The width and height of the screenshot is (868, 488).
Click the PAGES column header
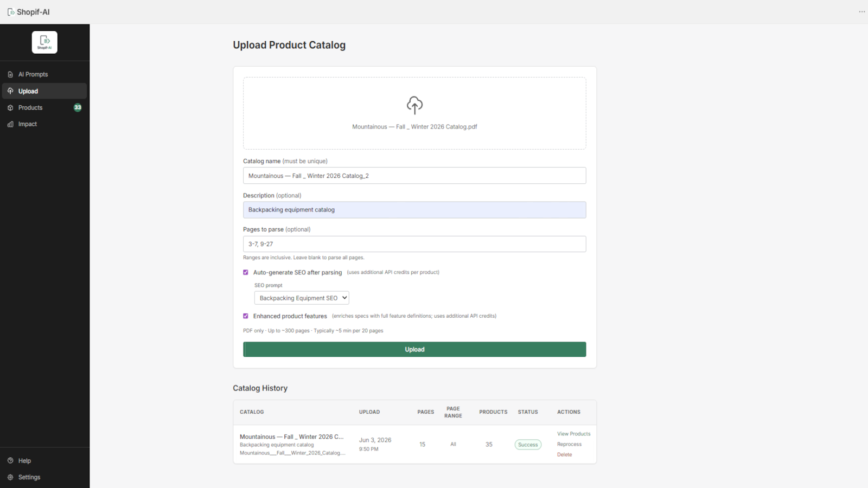click(425, 412)
